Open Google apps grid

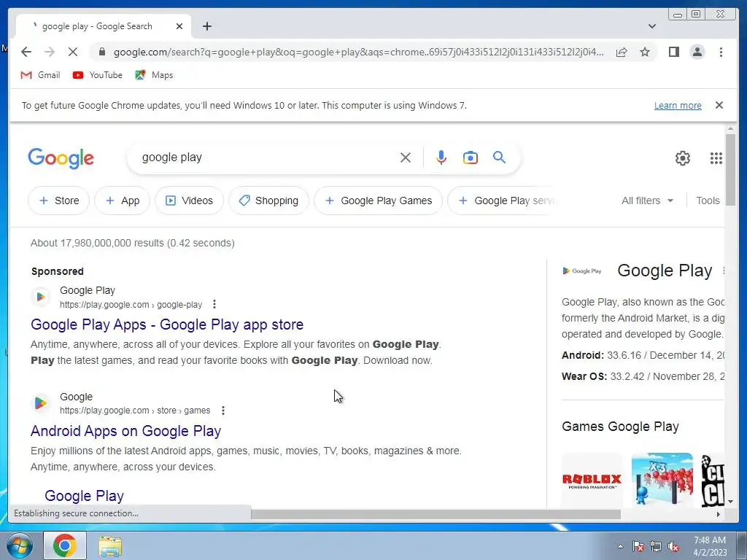coord(716,158)
